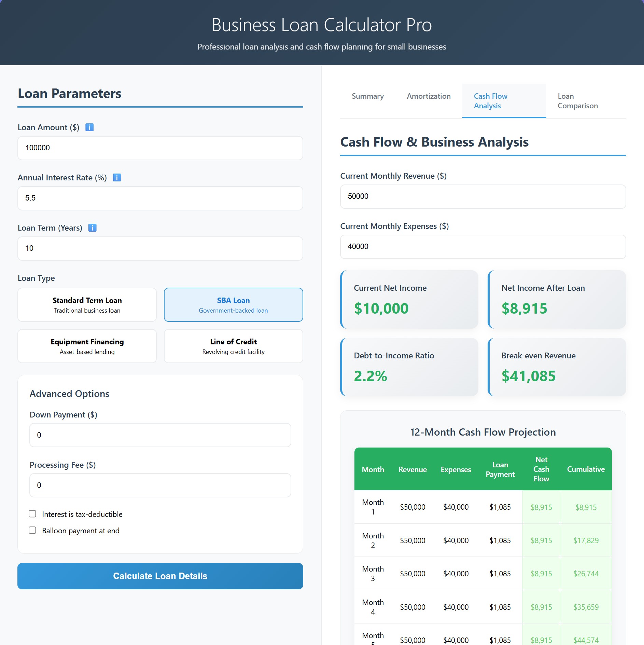Viewport: 644px width, 645px height.
Task: Open the Amortization tab
Action: click(x=428, y=97)
